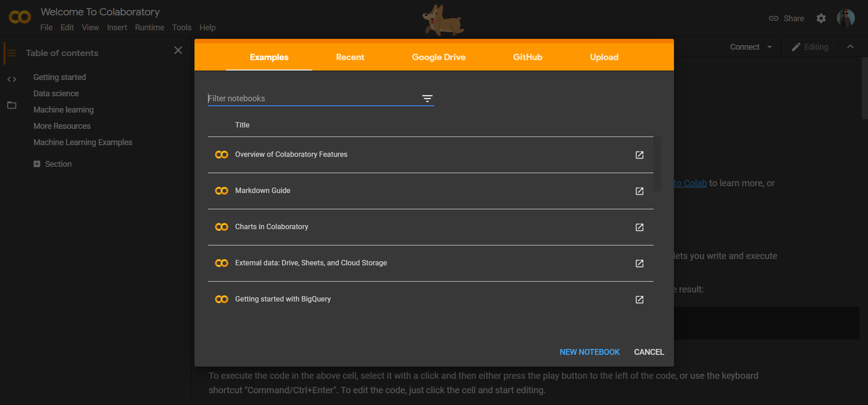This screenshot has width=868, height=405.
Task: Open Charts in Colaboratory in new tab
Action: [639, 227]
